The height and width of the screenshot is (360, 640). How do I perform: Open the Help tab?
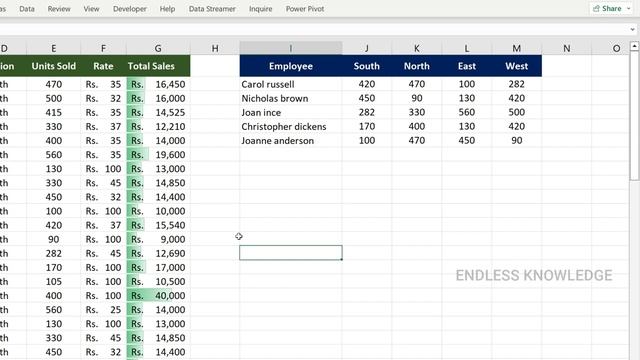(x=167, y=9)
